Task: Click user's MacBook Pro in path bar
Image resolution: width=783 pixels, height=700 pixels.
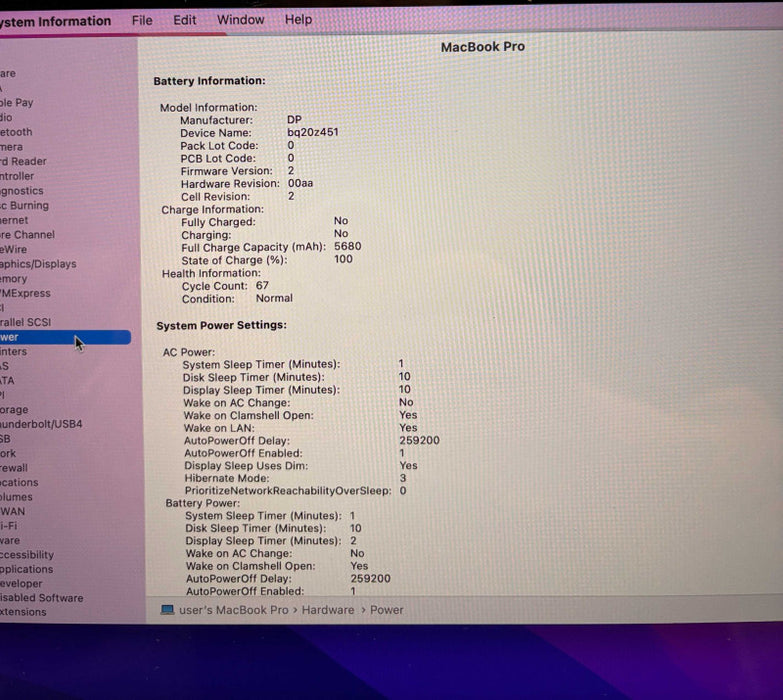Action: pyautogui.click(x=234, y=610)
